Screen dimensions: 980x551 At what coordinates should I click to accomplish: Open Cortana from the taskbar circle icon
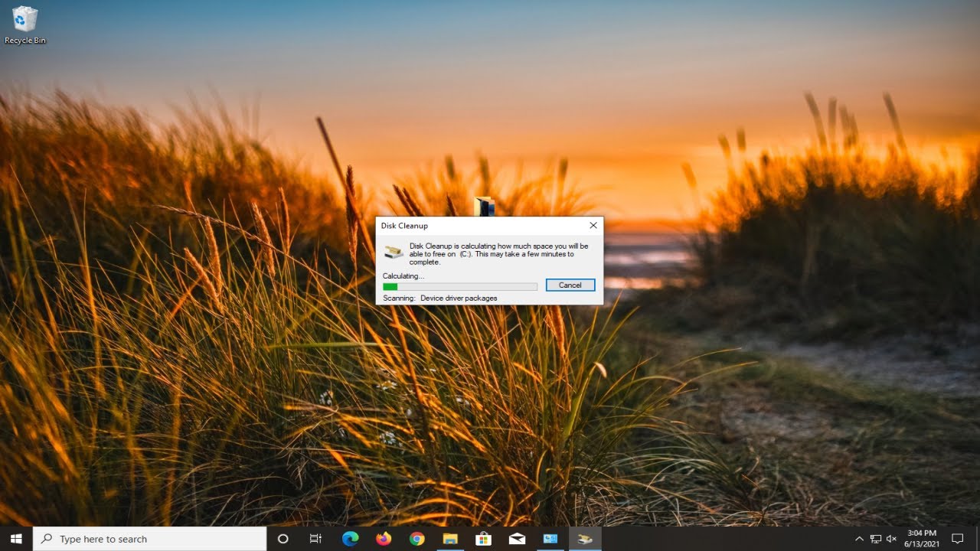tap(283, 539)
